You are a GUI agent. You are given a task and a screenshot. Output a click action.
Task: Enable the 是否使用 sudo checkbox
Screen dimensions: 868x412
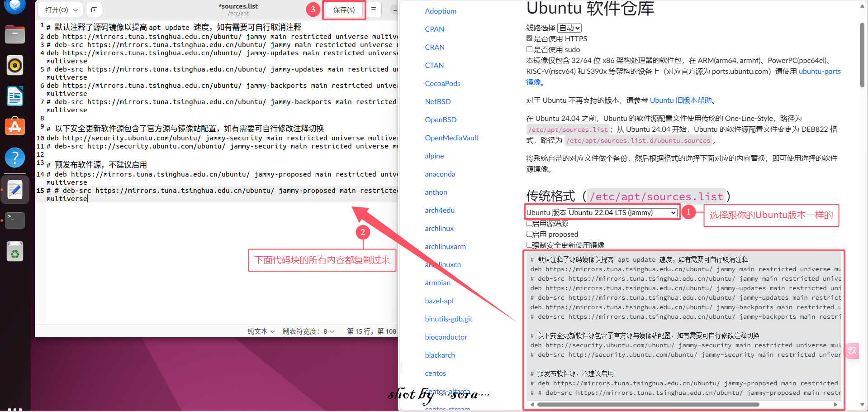pos(529,49)
